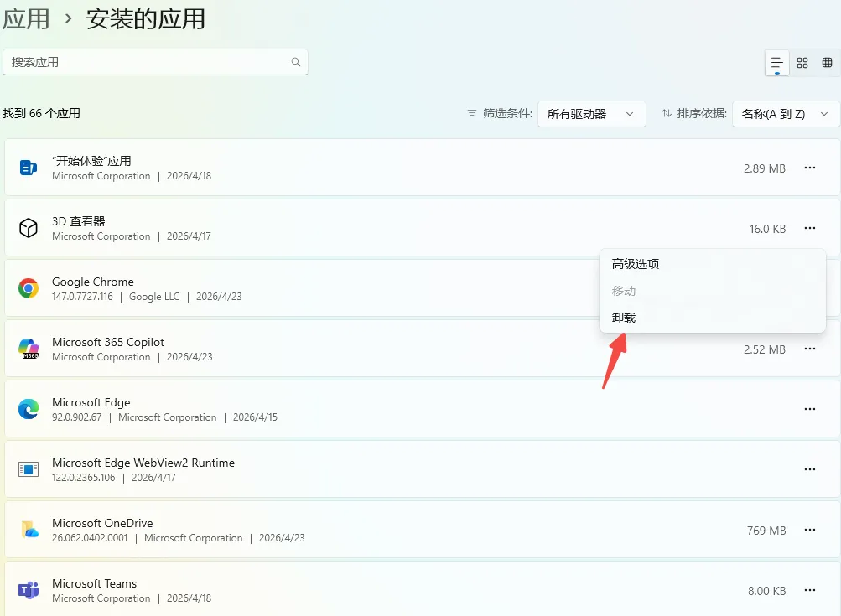This screenshot has width=841, height=616.
Task: Click the 3D 查看器 cube icon
Action: coord(29,228)
